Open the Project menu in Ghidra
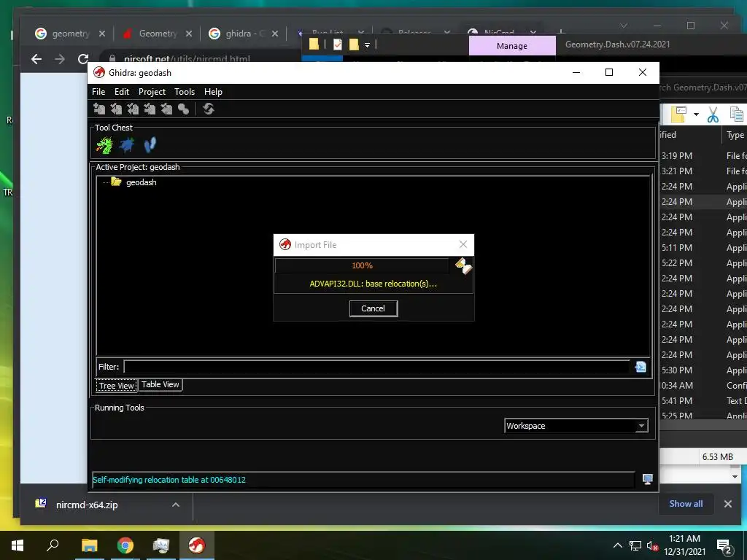 click(152, 92)
